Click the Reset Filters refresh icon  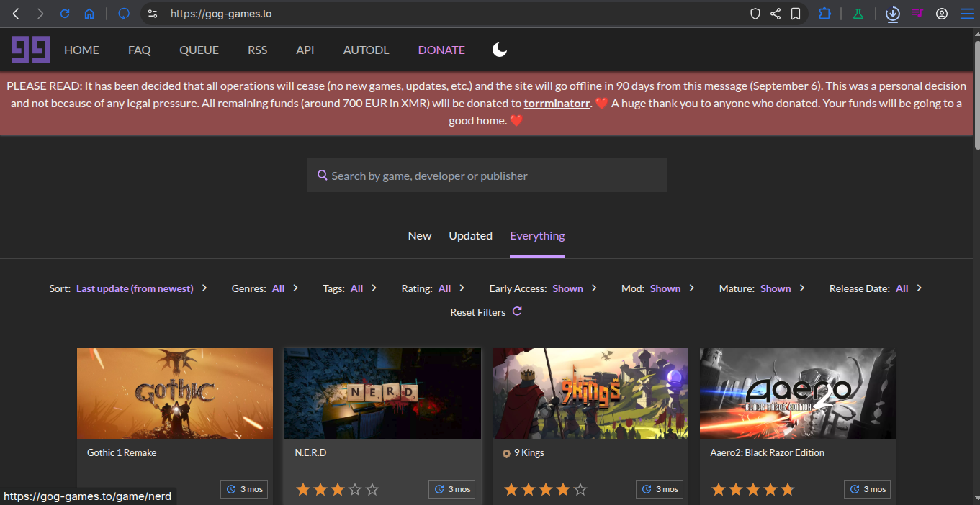(x=517, y=311)
